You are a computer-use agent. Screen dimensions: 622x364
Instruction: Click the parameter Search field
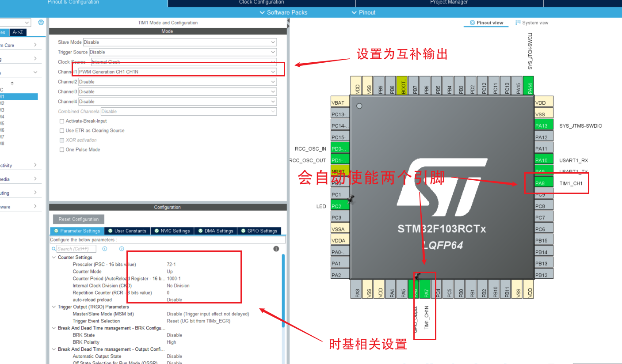pyautogui.click(x=76, y=249)
